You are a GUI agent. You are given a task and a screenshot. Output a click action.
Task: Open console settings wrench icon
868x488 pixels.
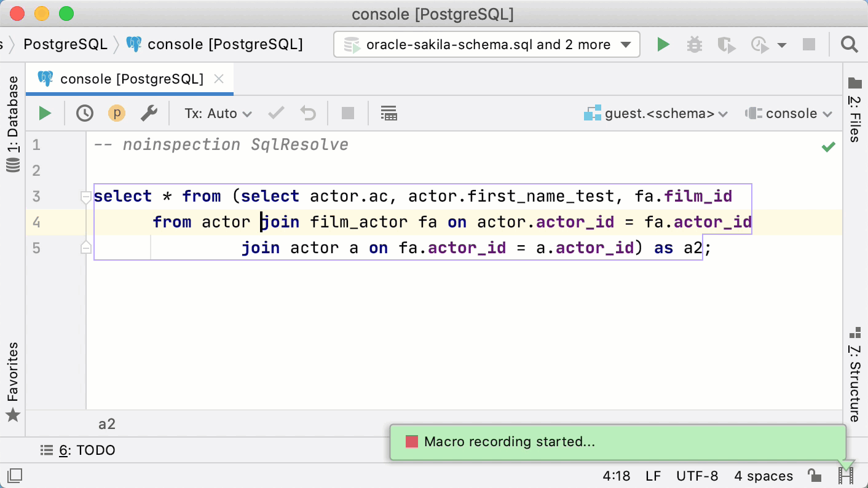point(149,113)
